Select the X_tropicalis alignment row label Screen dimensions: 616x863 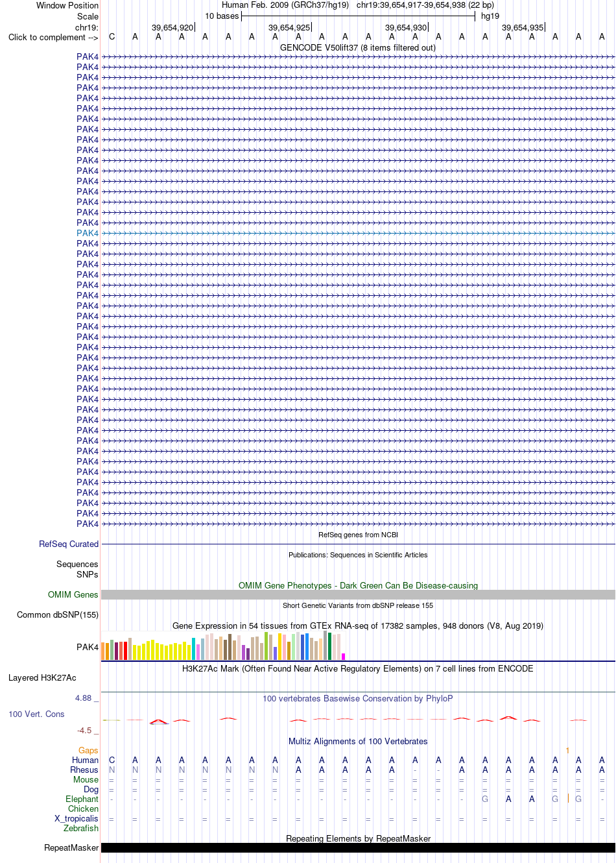pyautogui.click(x=77, y=818)
